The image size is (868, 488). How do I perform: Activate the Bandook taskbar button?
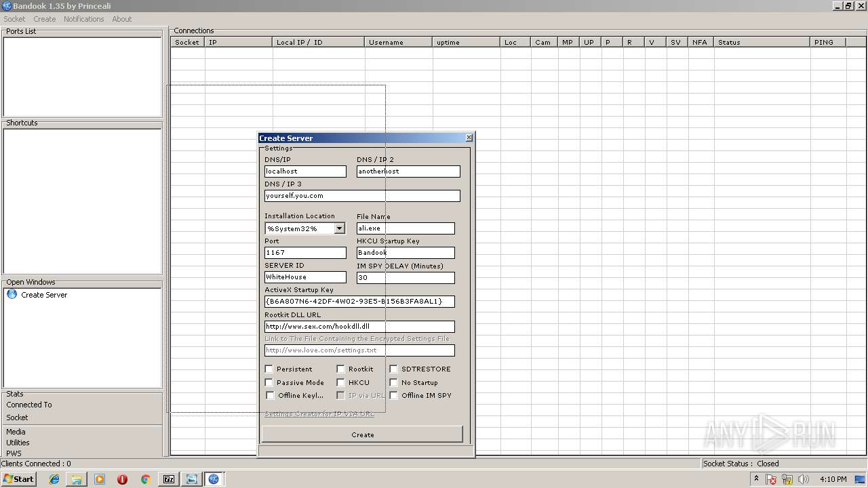coord(214,479)
